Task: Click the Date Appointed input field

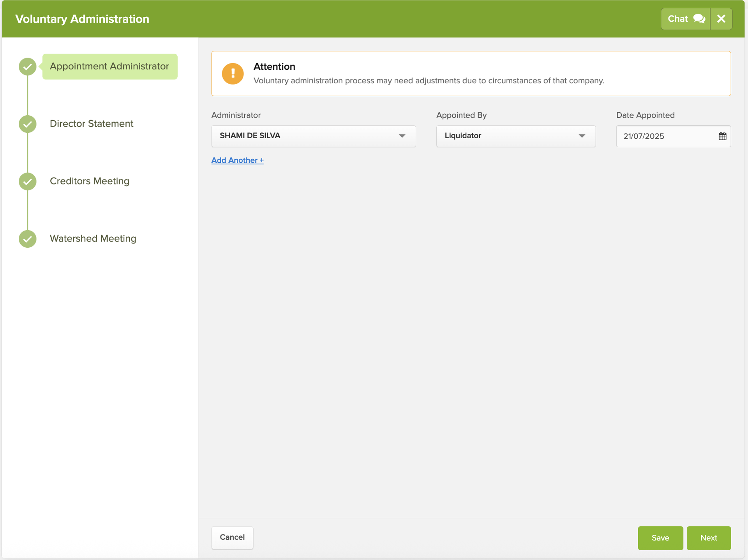Action: [x=673, y=136]
